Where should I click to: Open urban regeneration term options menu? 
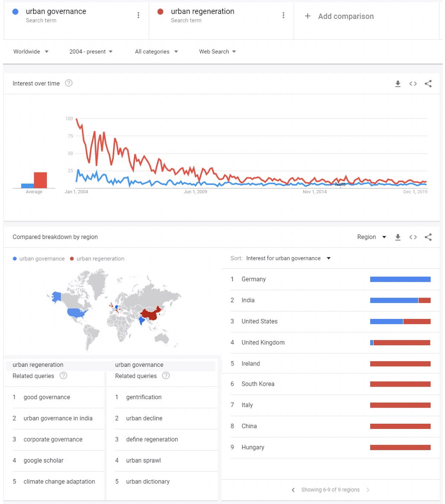point(284,15)
